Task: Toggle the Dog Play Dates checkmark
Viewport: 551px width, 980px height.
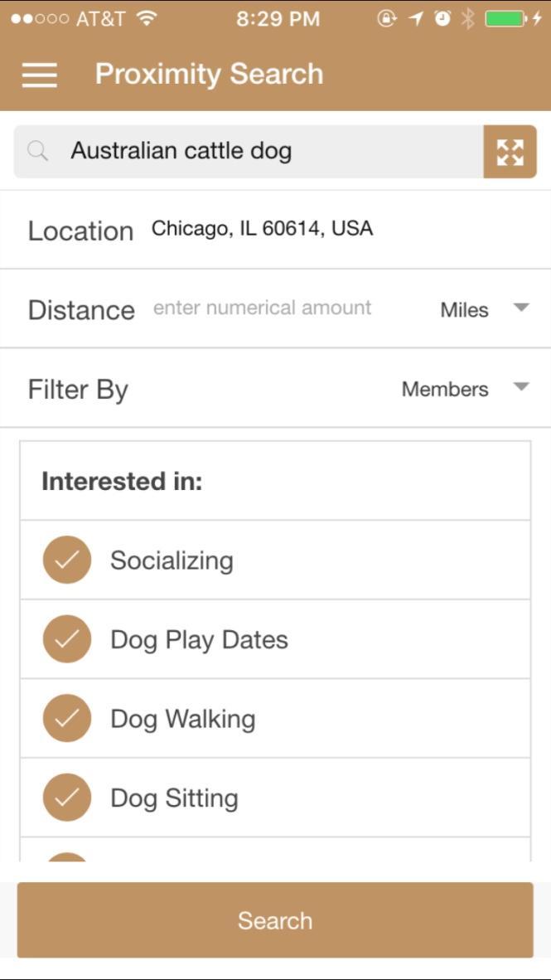Action: coord(66,638)
